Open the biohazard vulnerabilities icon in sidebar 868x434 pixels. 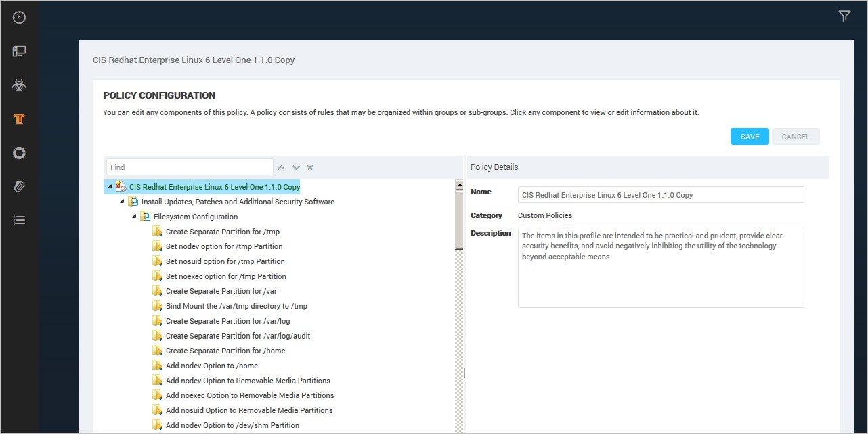[19, 85]
